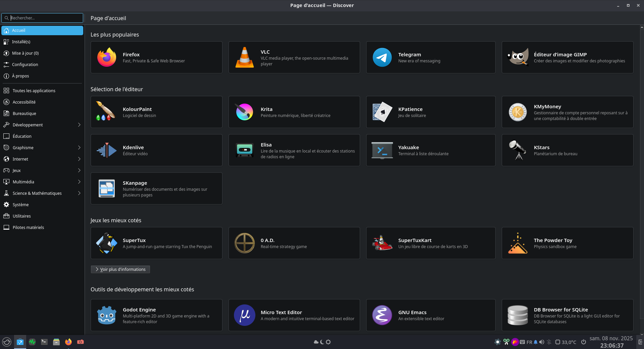
Task: Expand the Développement category
Action: point(79,125)
